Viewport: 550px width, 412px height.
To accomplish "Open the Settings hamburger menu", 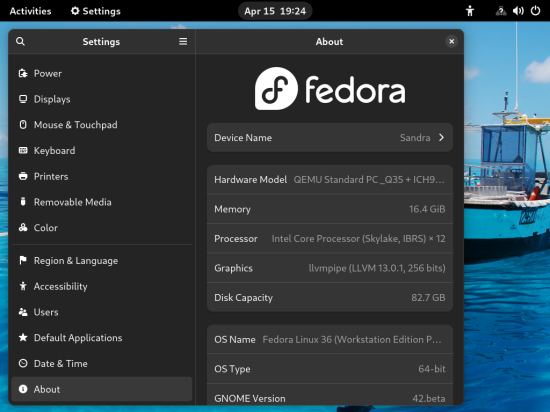I will [183, 41].
